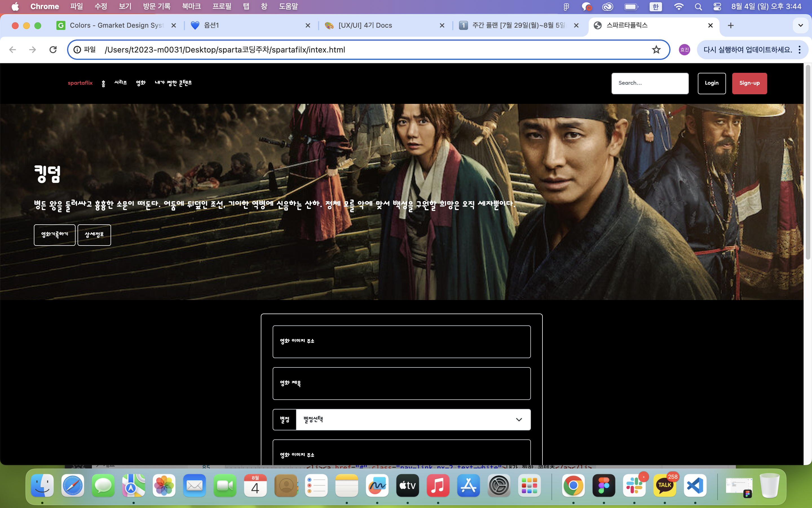Switch to the Colors - Gmarket Design System tab
Image resolution: width=812 pixels, height=508 pixels.
point(116,25)
